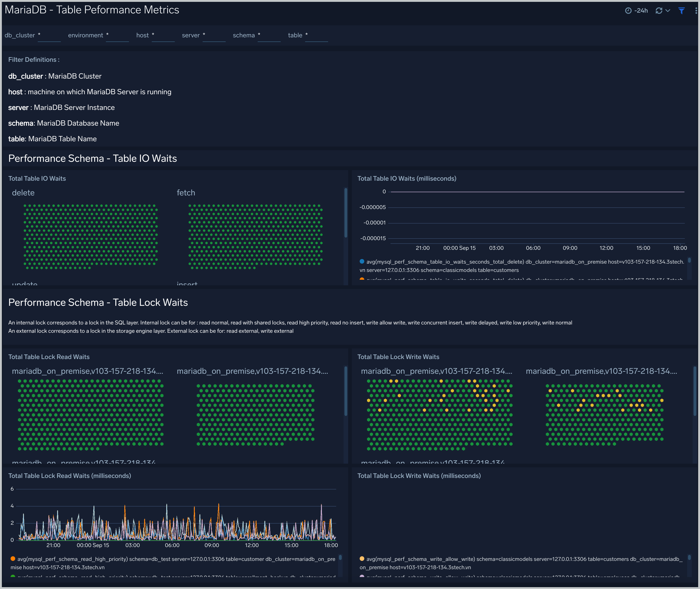Click the 'Filter Definitions :' heading
The height and width of the screenshot is (589, 700).
coord(34,60)
